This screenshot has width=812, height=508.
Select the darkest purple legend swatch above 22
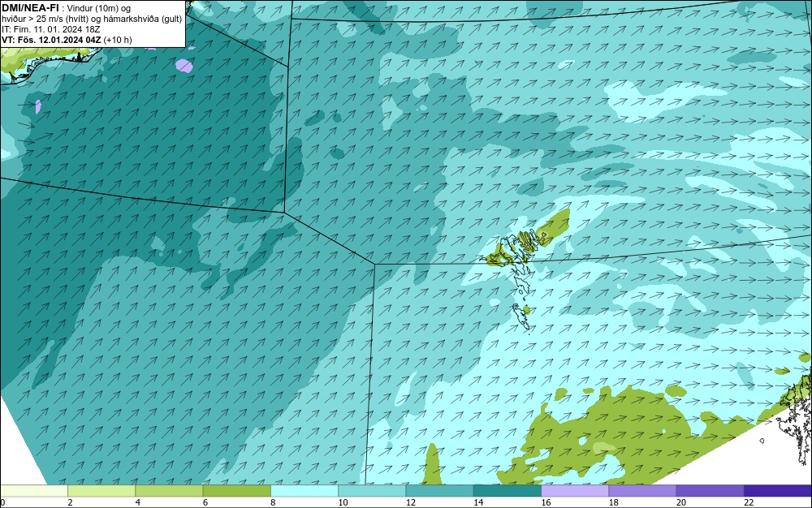pyautogui.click(x=778, y=490)
